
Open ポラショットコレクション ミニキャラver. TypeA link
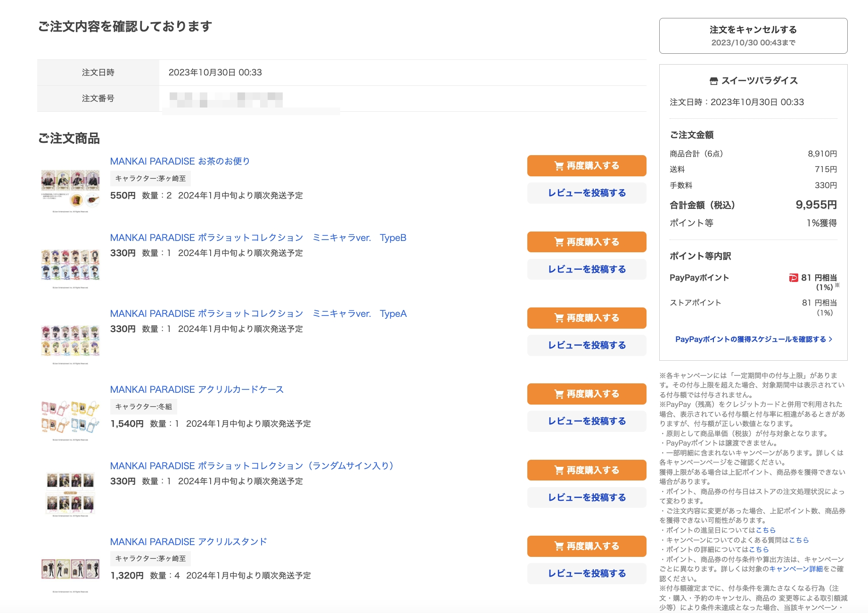click(258, 314)
